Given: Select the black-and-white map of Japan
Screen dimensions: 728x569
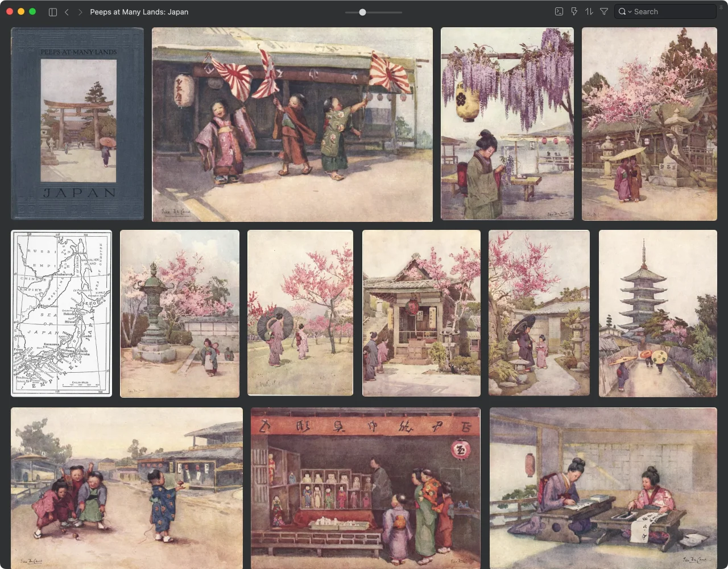Looking at the screenshot, I should pos(61,314).
